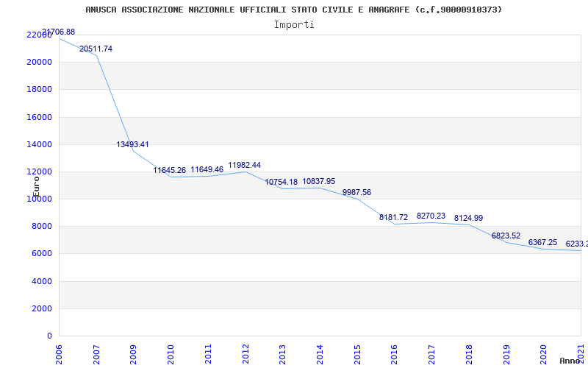Click the 16000 y-axis tick label

coord(38,117)
